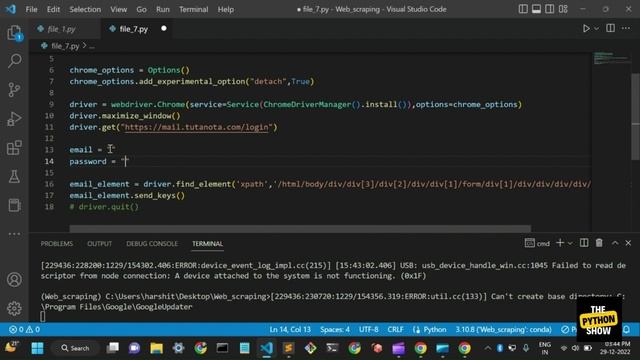Screen dimensions: 640x360
Task: Show hidden system tray icons chevron
Action: [x=487, y=348]
